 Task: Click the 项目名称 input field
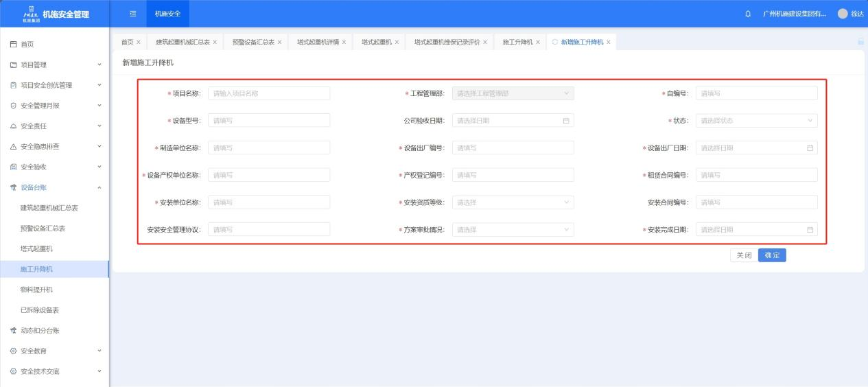pos(268,93)
